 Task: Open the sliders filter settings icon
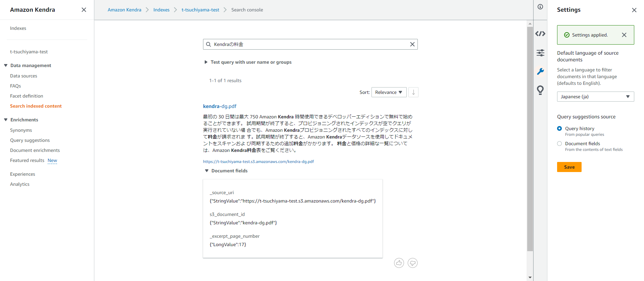pos(540,53)
